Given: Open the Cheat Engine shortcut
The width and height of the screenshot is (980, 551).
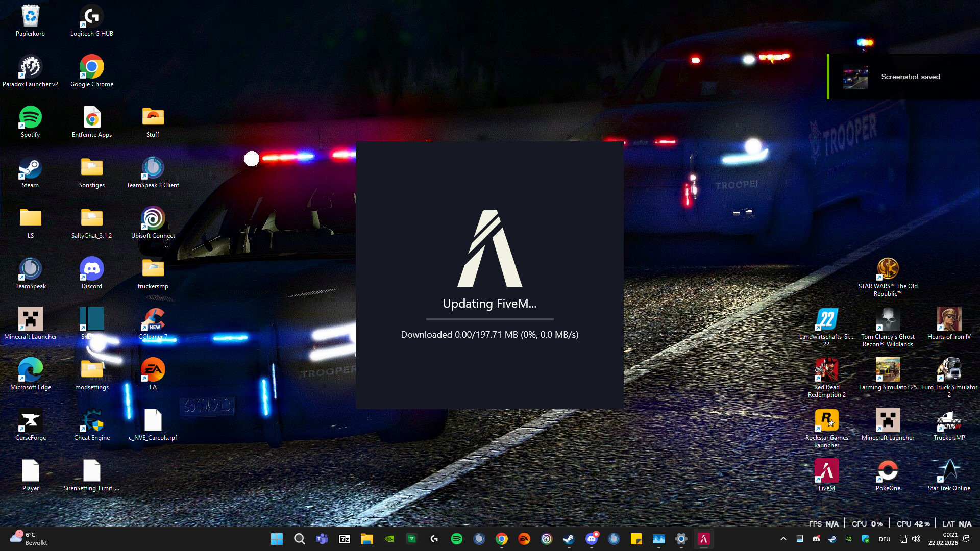Looking at the screenshot, I should click(x=92, y=421).
